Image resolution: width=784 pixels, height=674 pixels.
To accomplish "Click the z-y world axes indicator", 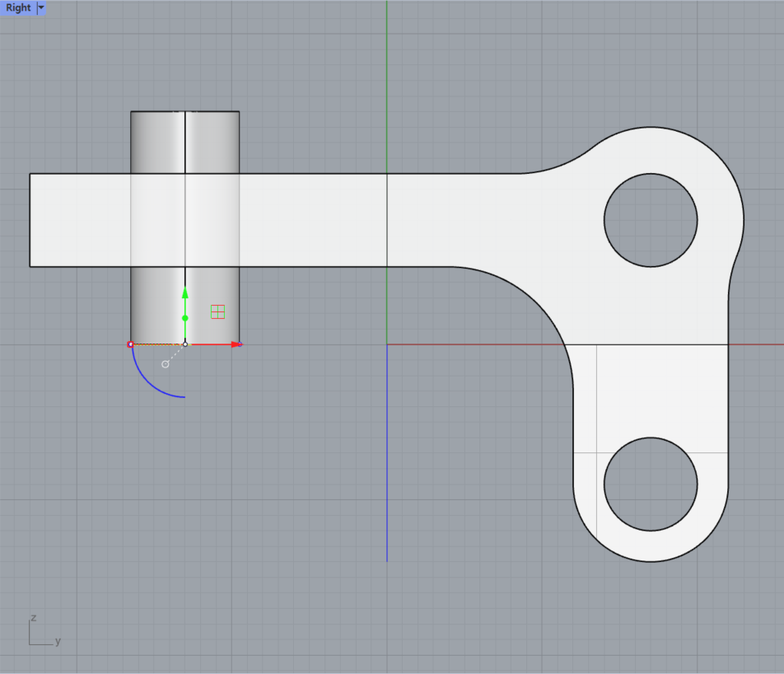I will [44, 630].
